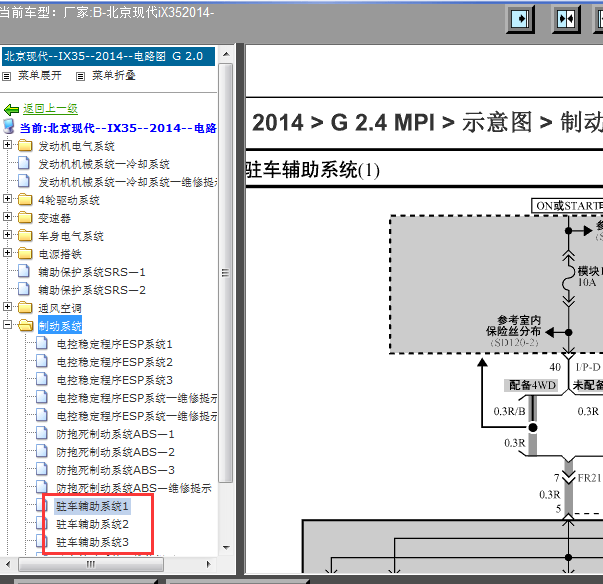603x584 pixels.
Task: Expand the 发动机电气系统 folder
Action: click(x=7, y=145)
